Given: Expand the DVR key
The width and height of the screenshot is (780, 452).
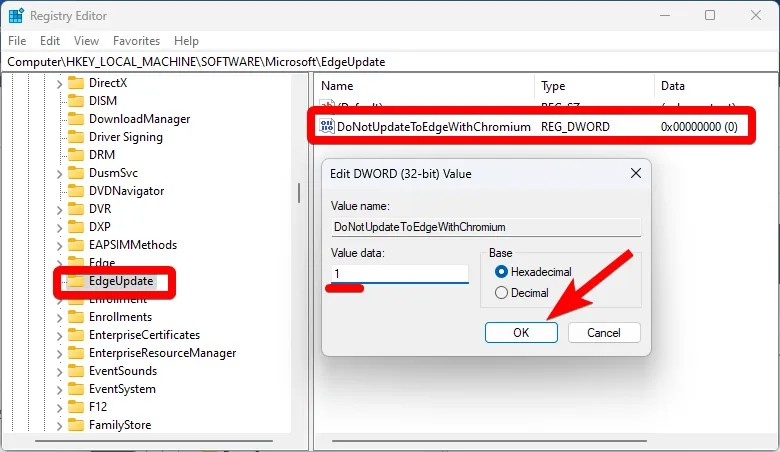Looking at the screenshot, I should pos(59,209).
